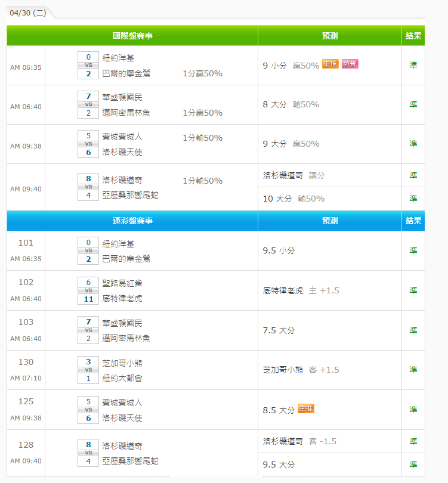Image resolution: width=448 pixels, height=483 pixels.
Task: Click the 9.5 小分 prediction for game 101
Action: click(x=279, y=250)
